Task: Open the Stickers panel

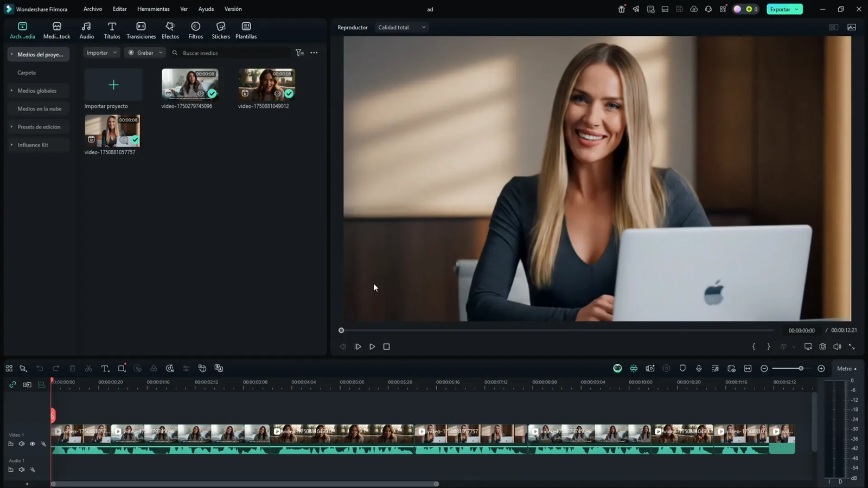Action: (220, 30)
